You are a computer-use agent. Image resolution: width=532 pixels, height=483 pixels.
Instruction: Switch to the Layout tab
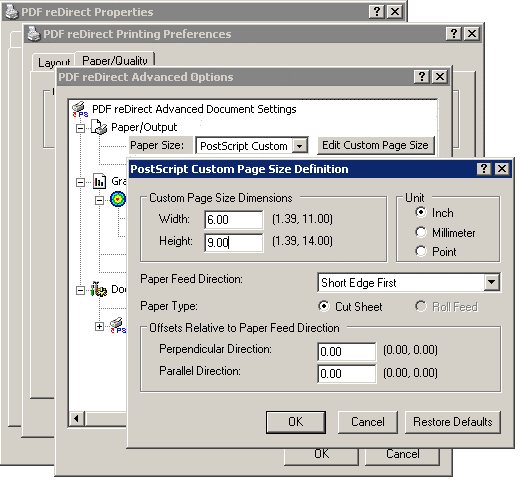(x=54, y=62)
